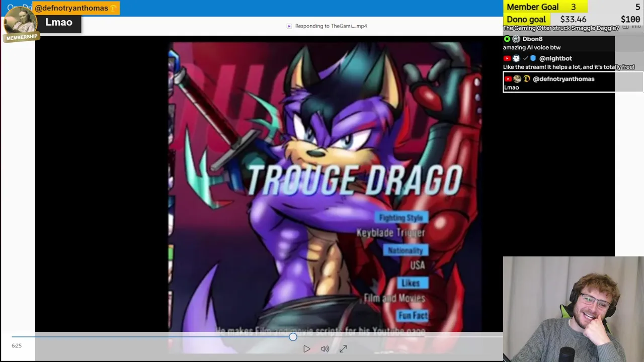Click the Member Goal label
This screenshot has width=644, height=362.
(x=533, y=7)
